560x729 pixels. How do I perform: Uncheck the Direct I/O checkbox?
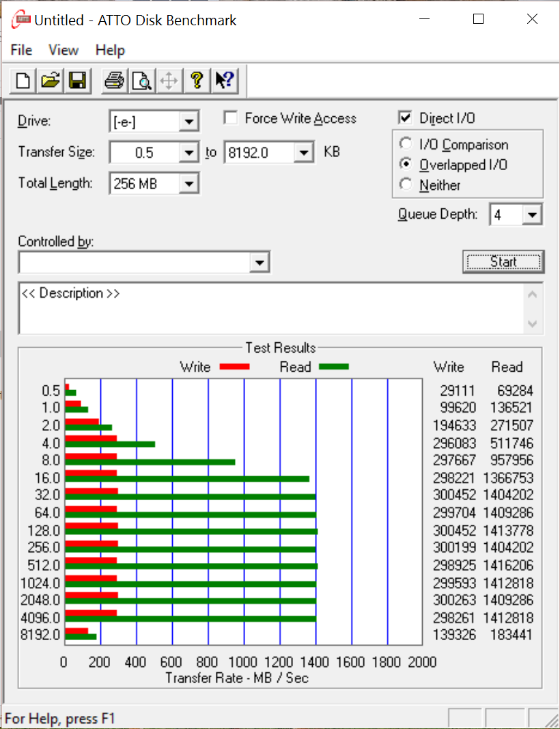pyautogui.click(x=406, y=118)
